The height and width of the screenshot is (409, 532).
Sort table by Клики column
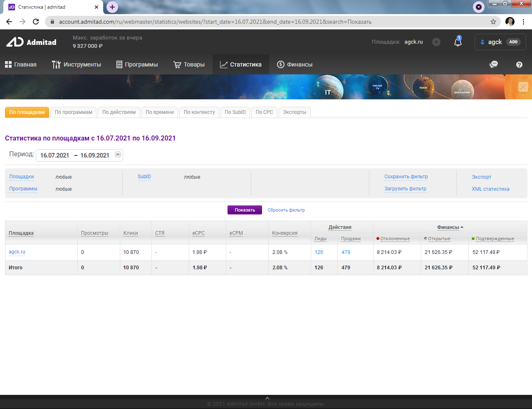click(x=131, y=233)
